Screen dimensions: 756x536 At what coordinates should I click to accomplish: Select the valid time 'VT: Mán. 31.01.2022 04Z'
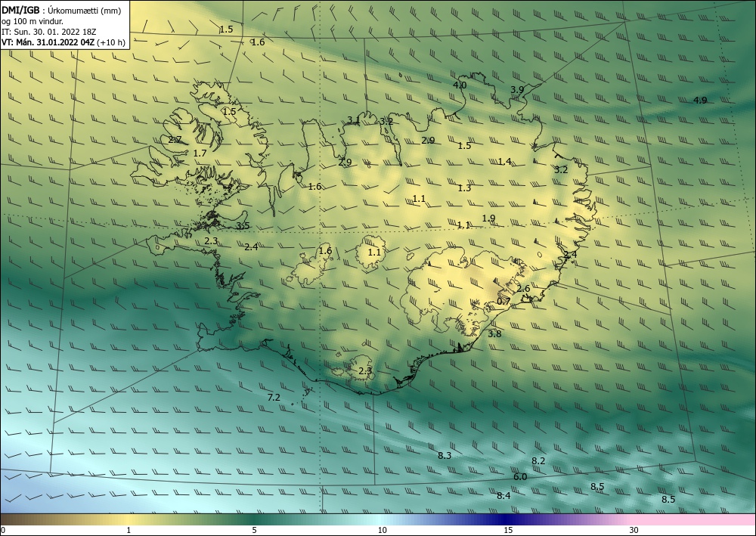coord(48,42)
